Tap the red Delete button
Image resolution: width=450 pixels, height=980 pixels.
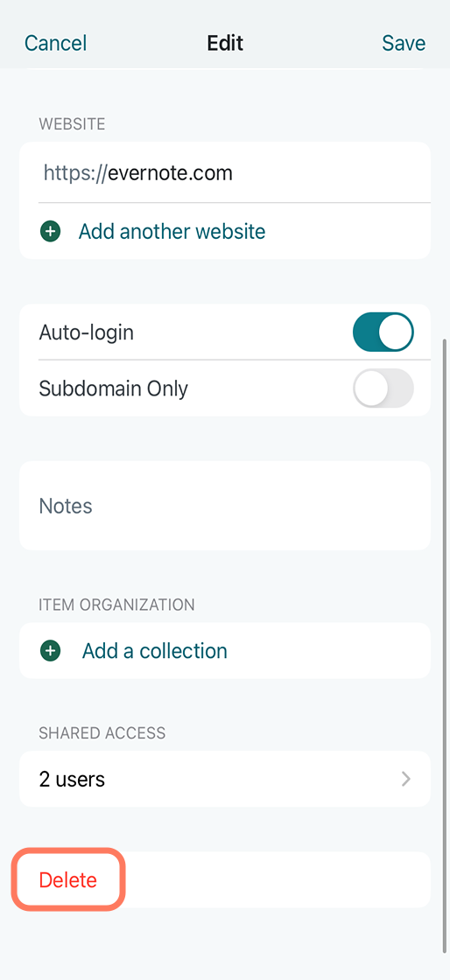pyautogui.click(x=68, y=879)
